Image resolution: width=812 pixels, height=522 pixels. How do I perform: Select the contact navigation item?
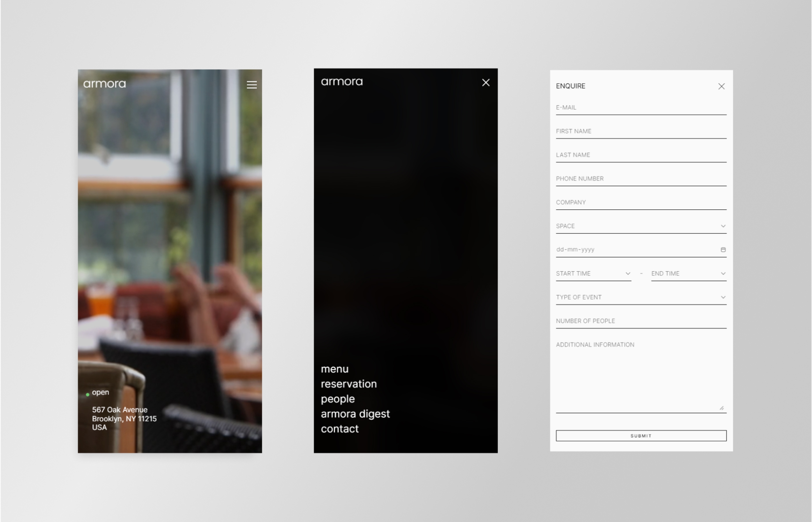pyautogui.click(x=339, y=429)
